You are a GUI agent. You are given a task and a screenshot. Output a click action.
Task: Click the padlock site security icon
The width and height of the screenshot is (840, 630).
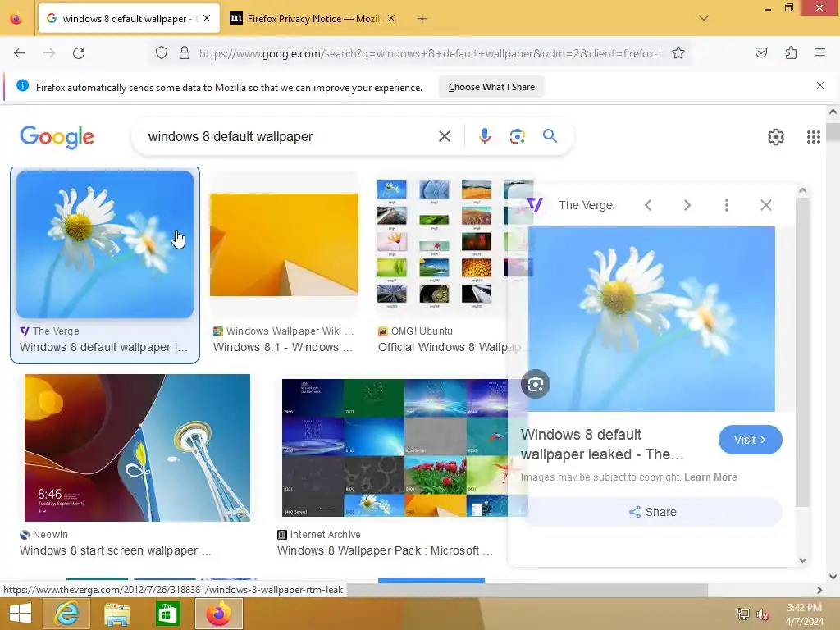[x=185, y=53]
